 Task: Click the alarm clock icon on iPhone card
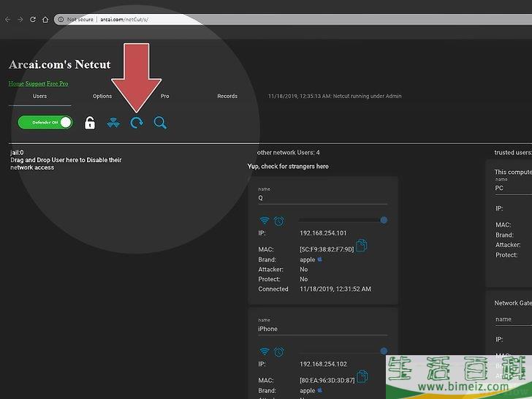point(279,351)
